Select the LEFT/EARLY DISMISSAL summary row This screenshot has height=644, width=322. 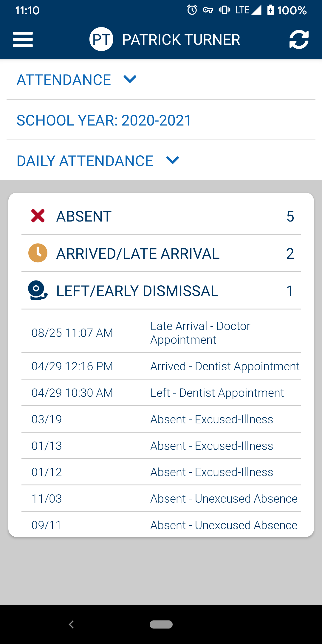coord(161,291)
